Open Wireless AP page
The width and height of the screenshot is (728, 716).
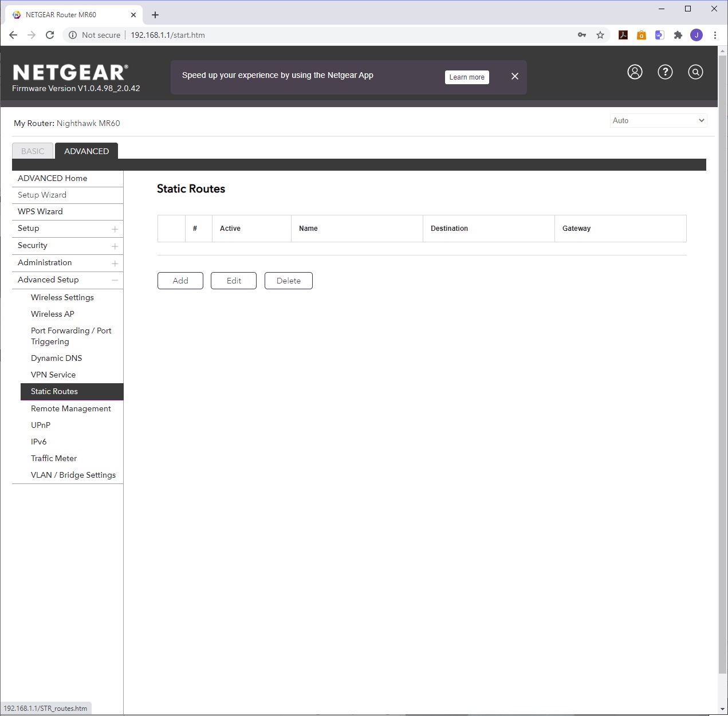pos(53,314)
